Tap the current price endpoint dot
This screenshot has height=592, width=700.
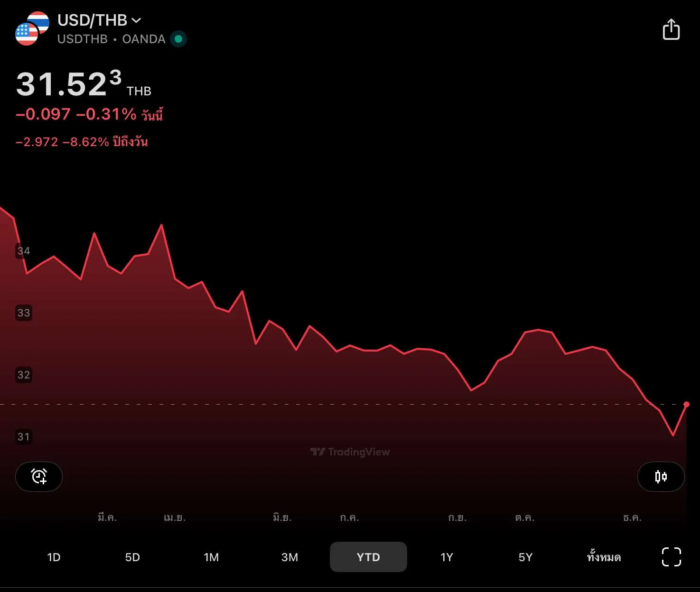[x=686, y=404]
